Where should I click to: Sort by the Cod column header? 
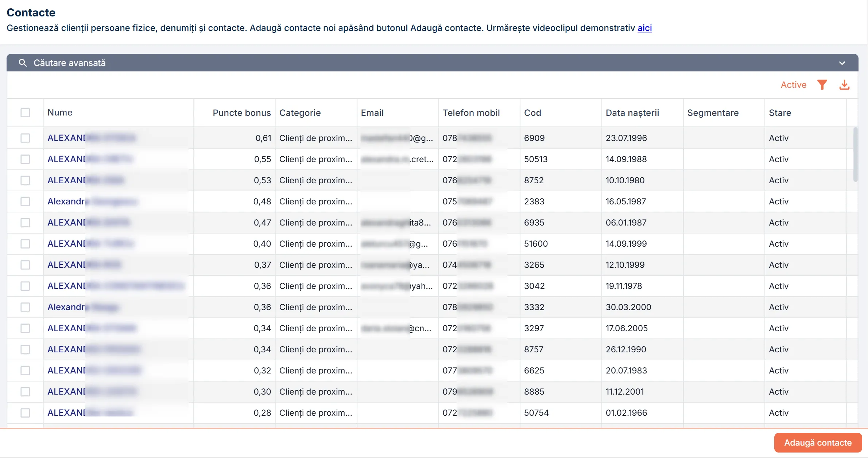(532, 113)
